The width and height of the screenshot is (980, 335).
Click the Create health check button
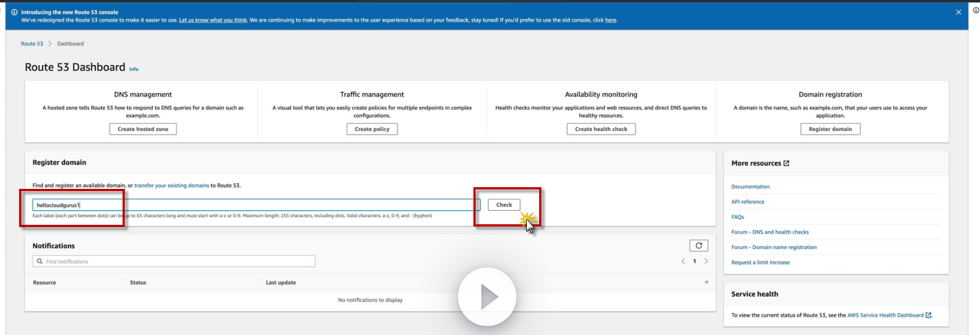click(601, 129)
